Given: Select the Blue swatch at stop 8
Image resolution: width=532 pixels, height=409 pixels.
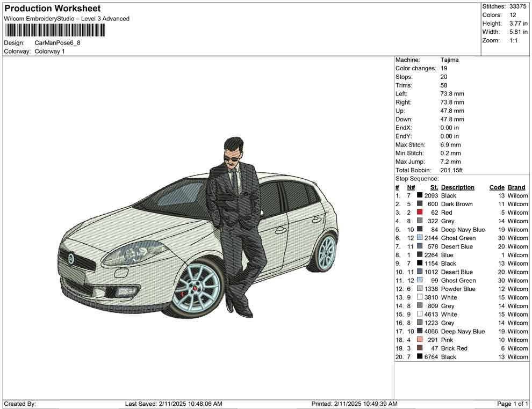Looking at the screenshot, I should [419, 255].
